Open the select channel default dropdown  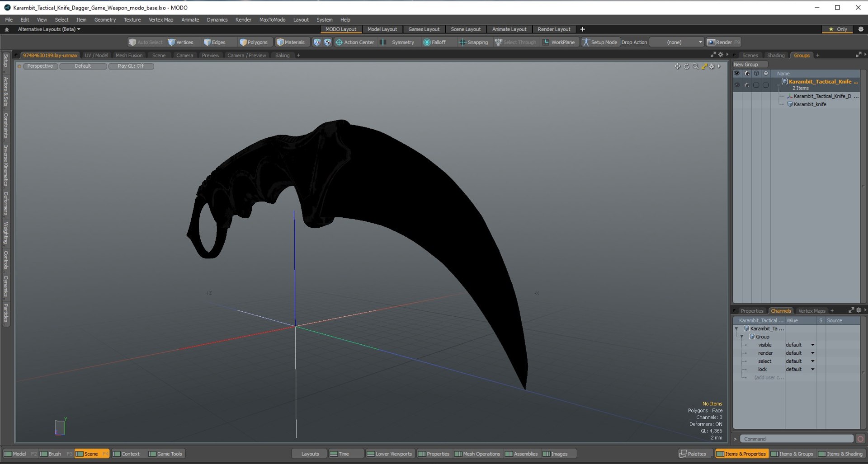click(x=800, y=361)
